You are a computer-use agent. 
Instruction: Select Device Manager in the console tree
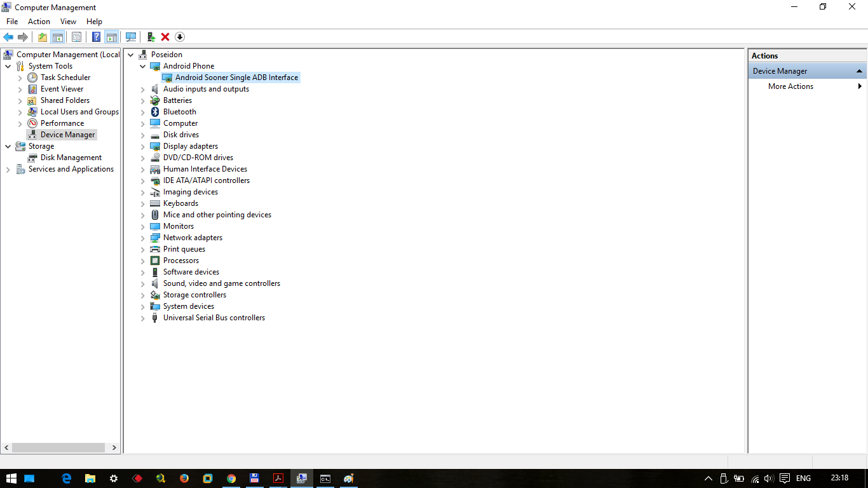[67, 135]
